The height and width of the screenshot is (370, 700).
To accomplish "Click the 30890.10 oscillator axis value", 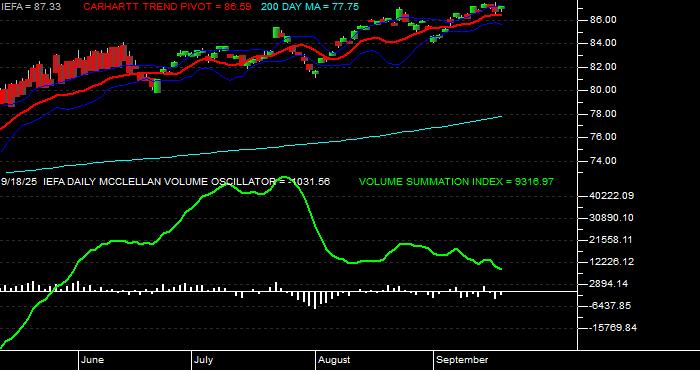I will tap(612, 218).
